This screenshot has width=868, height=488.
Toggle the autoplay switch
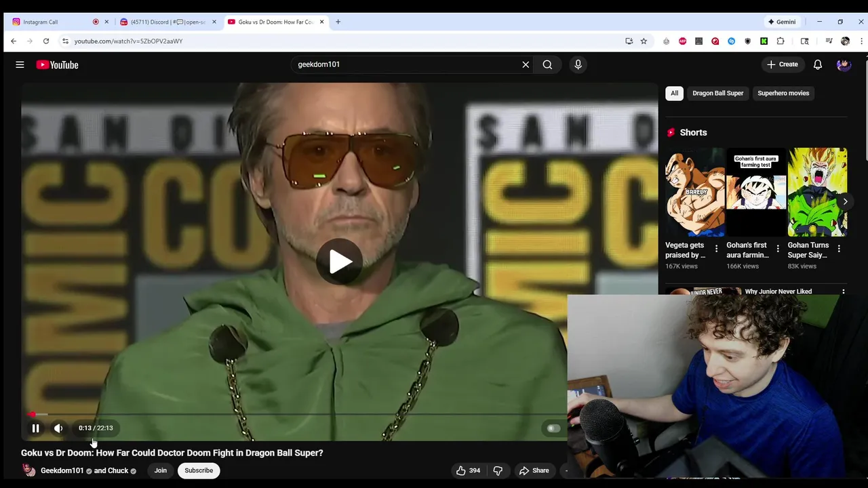[x=553, y=428]
